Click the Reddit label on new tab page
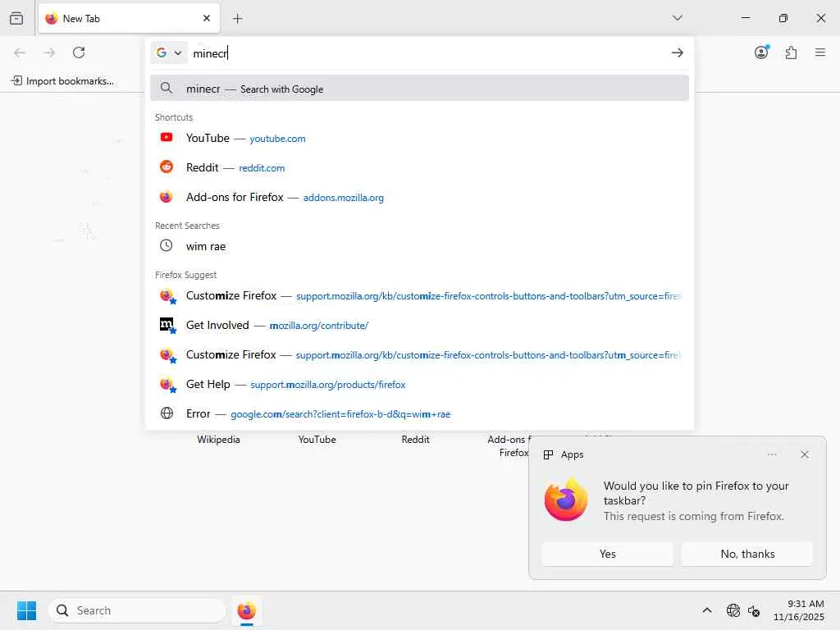The height and width of the screenshot is (630, 840). 416,440
